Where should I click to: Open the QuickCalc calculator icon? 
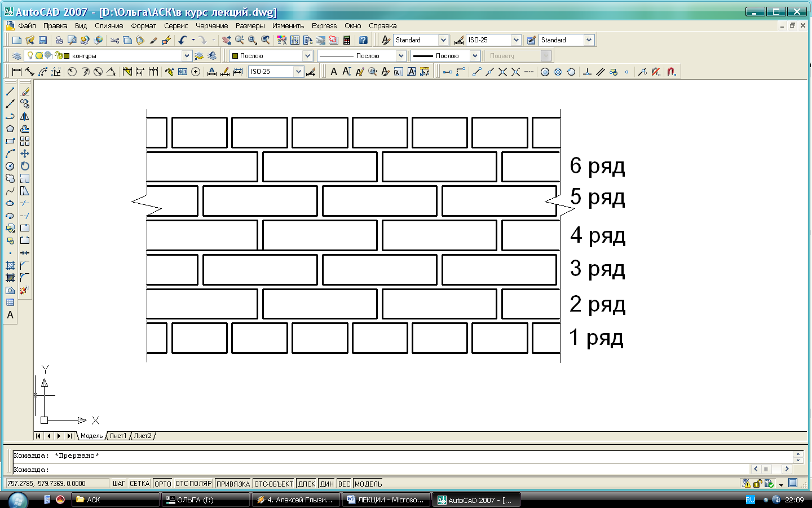pyautogui.click(x=347, y=40)
